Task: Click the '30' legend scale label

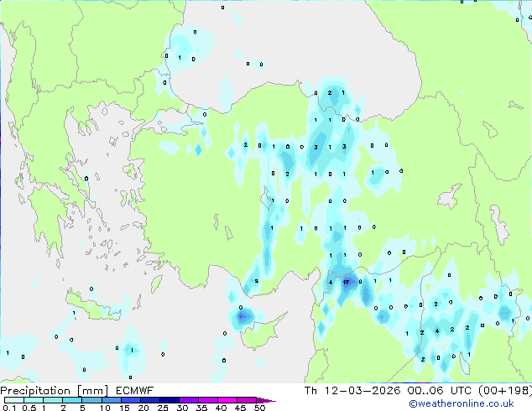Action: pos(182,408)
